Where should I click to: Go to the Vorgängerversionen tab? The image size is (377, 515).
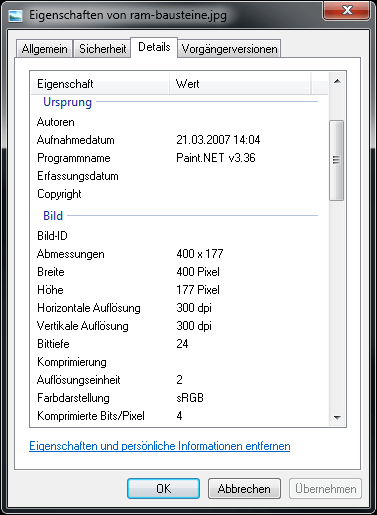229,49
